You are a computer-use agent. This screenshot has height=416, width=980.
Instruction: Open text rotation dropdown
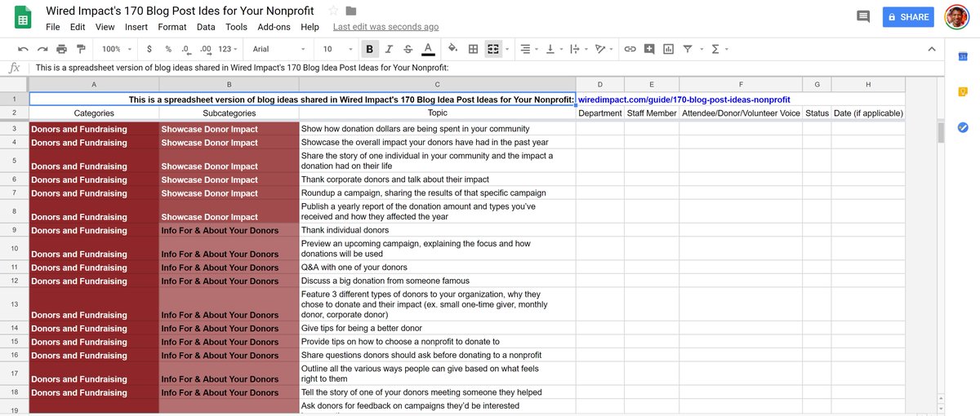pyautogui.click(x=604, y=49)
